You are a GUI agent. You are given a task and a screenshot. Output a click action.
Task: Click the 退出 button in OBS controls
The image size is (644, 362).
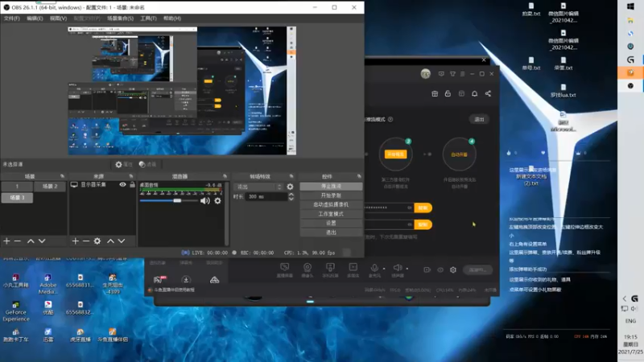331,232
